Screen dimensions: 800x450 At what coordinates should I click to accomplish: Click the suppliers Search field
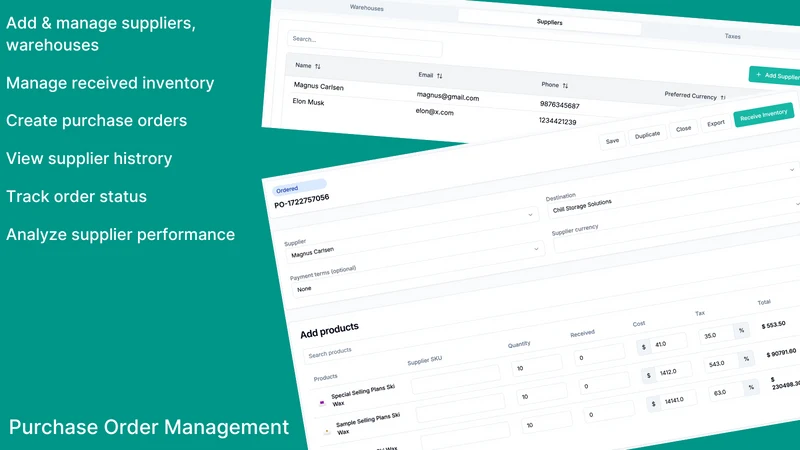(365, 43)
